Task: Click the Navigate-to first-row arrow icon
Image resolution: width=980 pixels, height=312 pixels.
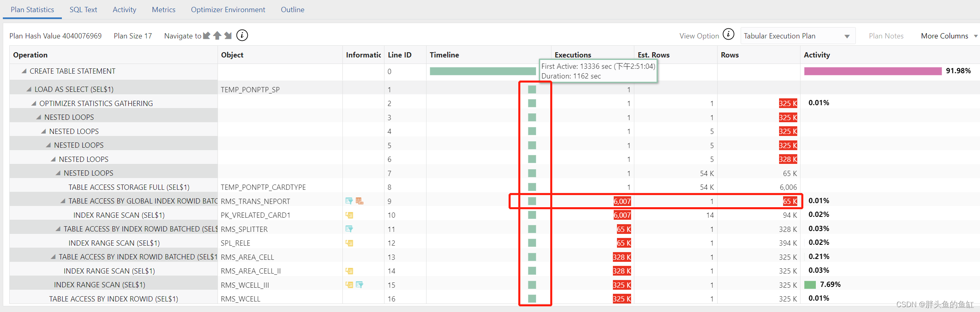Action: point(207,36)
